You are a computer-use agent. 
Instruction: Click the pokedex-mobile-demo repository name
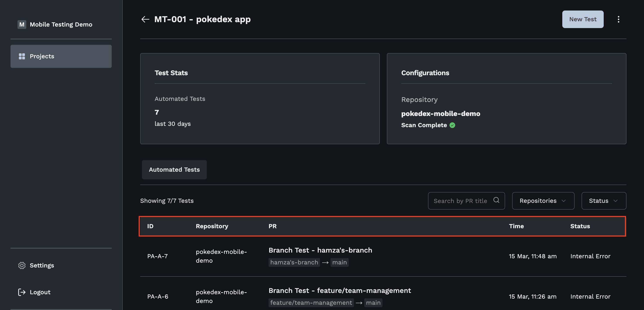(x=441, y=114)
